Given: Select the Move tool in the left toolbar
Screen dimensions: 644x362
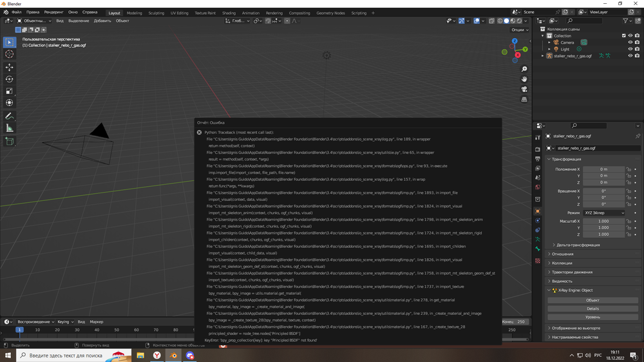Looking at the screenshot, I should pos(10,67).
